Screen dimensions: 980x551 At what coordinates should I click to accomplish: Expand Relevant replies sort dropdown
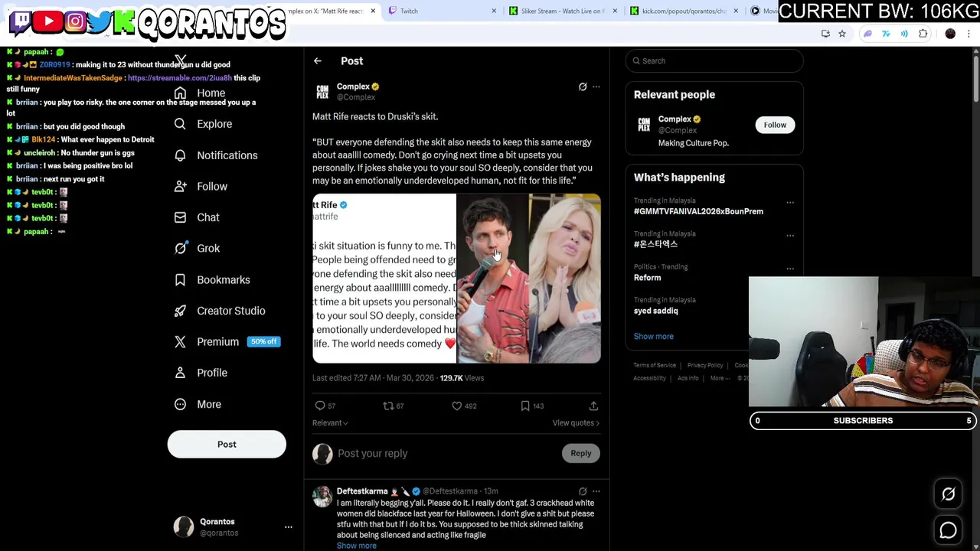pyautogui.click(x=330, y=423)
